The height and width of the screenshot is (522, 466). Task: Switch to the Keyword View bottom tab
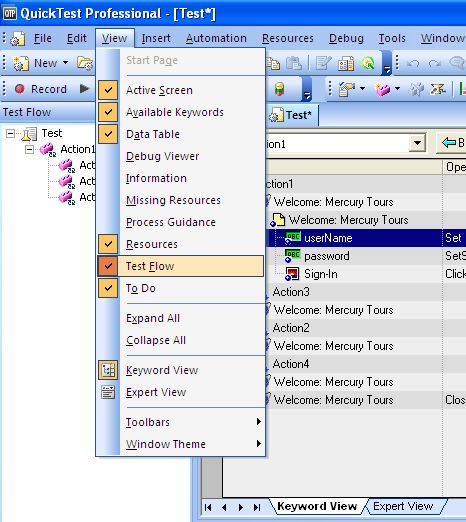coord(317,506)
